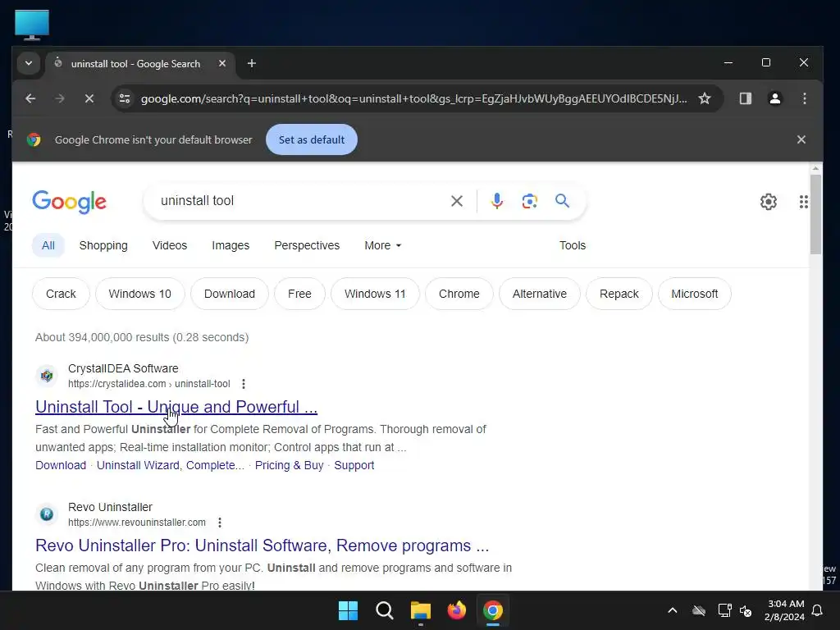Filter by Download suggestion chip
Viewport: 840px width, 630px height.
tap(230, 294)
